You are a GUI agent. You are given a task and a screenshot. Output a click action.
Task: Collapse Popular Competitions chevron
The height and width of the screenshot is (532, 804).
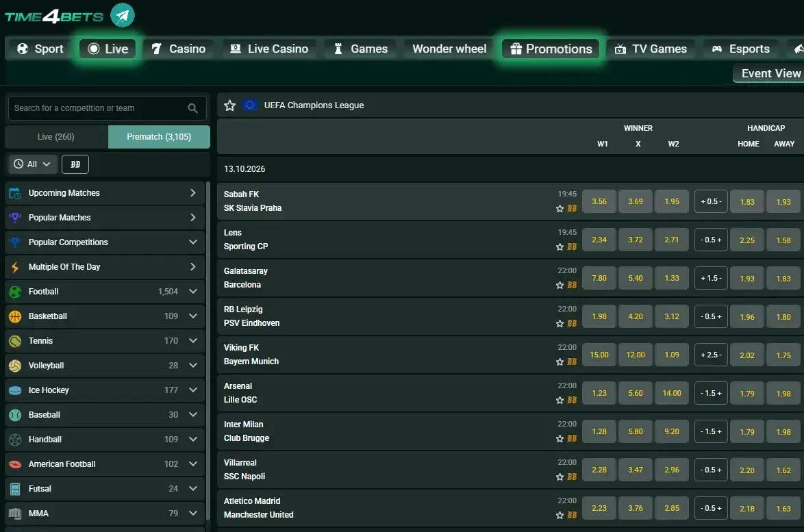pyautogui.click(x=193, y=242)
